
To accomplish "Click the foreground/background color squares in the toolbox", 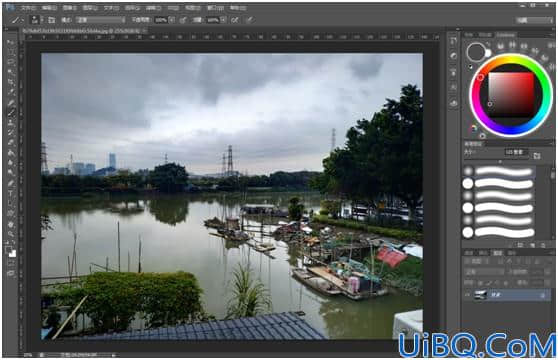I will click(x=11, y=252).
